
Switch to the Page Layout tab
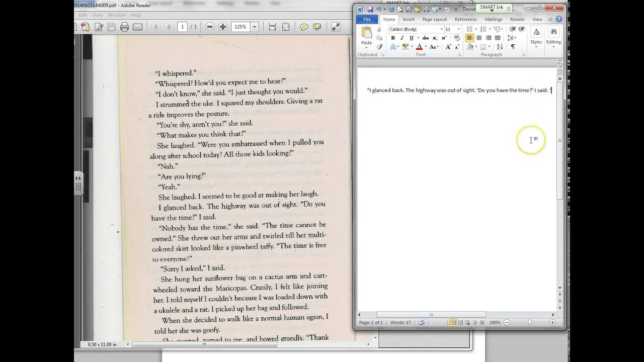434,19
